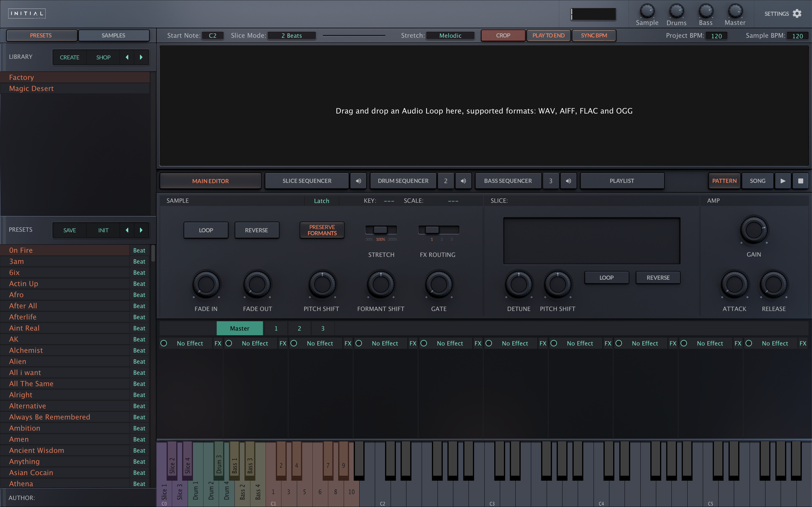This screenshot has width=812, height=507.
Task: Stop playback with the stop button
Action: tap(801, 181)
